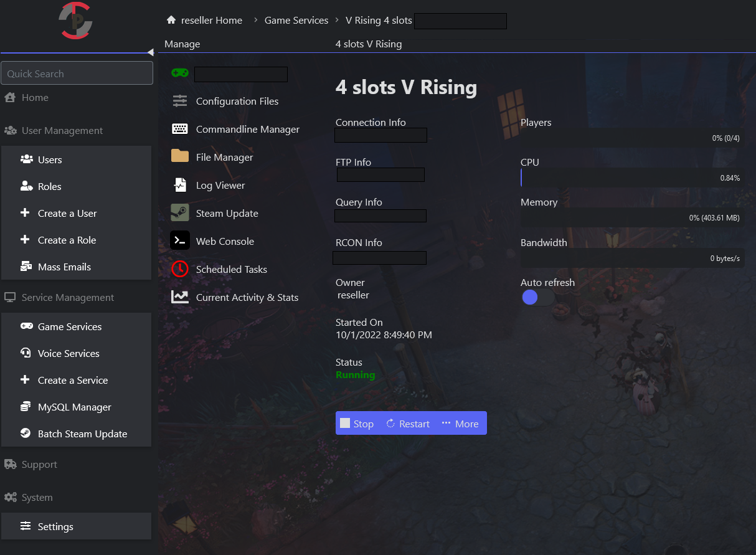Click the Current Activity & Stats chart icon

pyautogui.click(x=180, y=297)
